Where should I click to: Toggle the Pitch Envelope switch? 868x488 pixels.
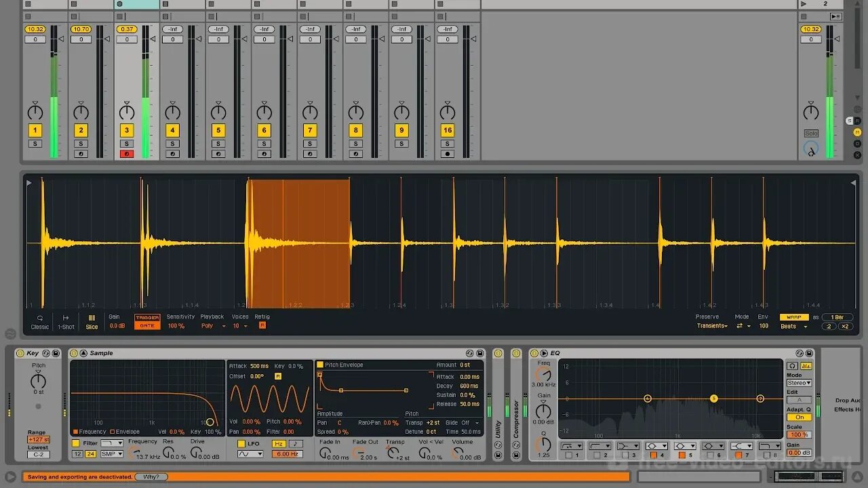tap(320, 365)
